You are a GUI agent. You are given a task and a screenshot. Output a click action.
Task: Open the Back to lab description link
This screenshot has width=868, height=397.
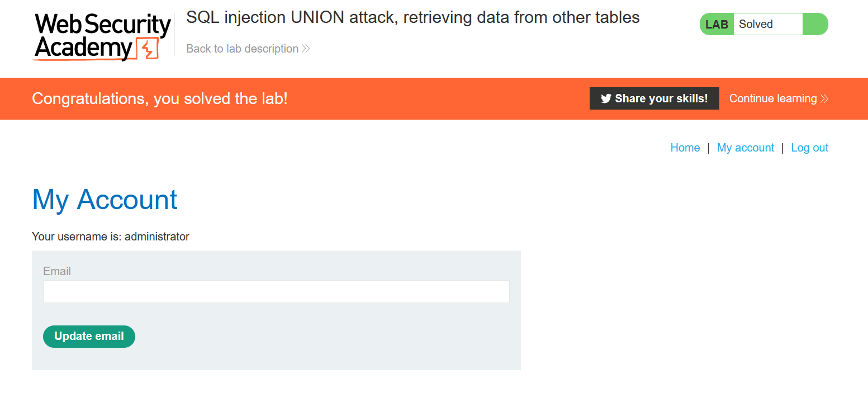[x=242, y=49]
